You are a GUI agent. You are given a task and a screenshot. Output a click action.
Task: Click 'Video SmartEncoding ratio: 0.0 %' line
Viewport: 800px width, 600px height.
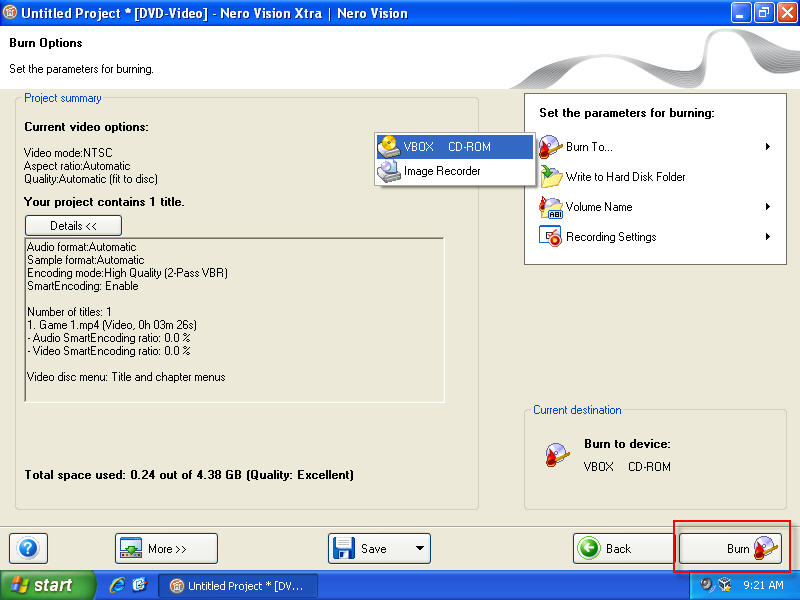click(109, 351)
